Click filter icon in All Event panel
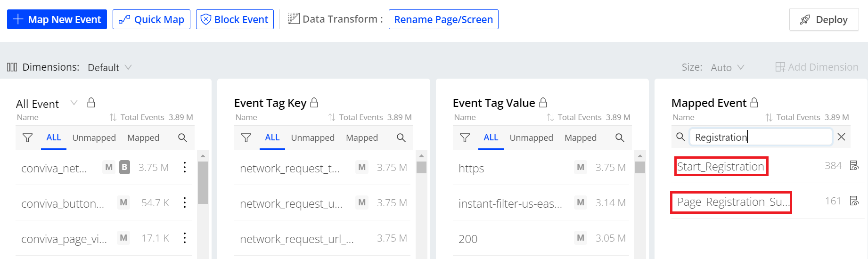The width and height of the screenshot is (868, 259). pos(28,138)
